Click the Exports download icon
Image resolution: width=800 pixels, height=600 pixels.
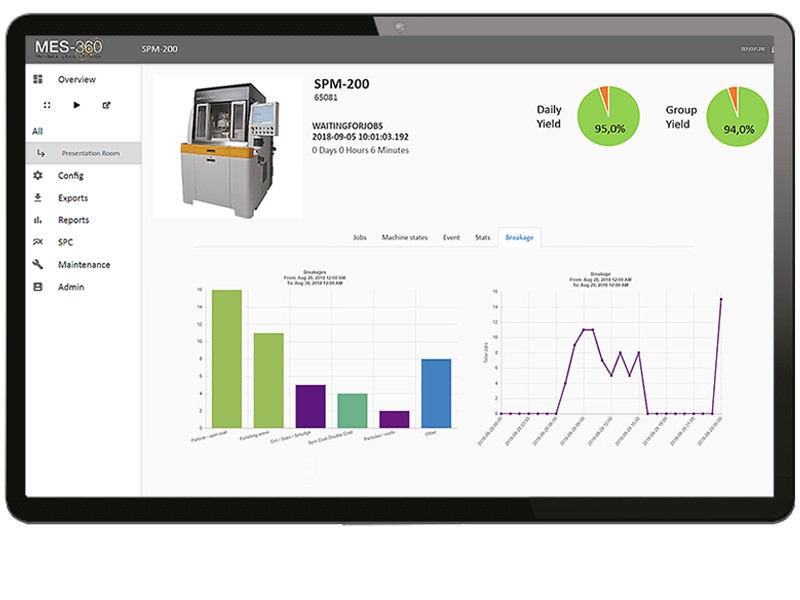click(38, 198)
